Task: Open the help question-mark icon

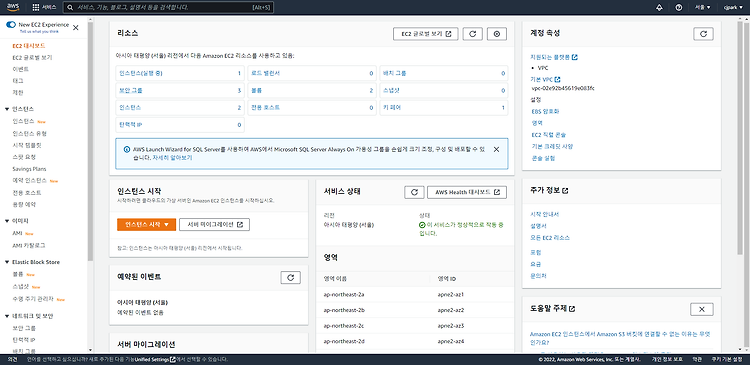Action: (678, 8)
